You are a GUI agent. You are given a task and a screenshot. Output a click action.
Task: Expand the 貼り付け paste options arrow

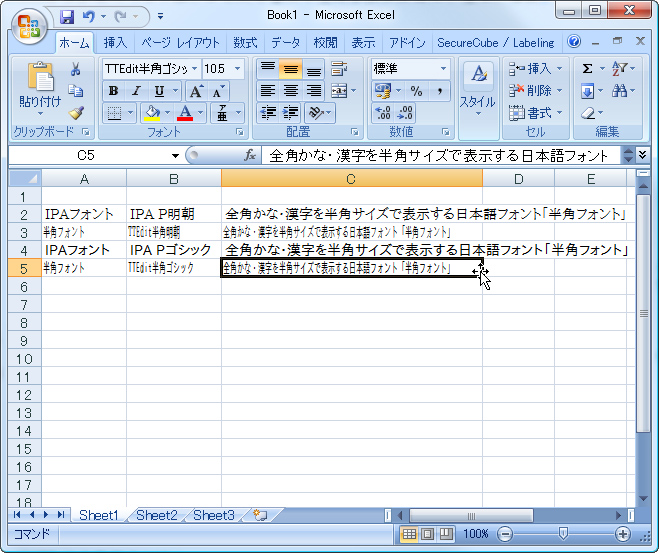[x=40, y=114]
